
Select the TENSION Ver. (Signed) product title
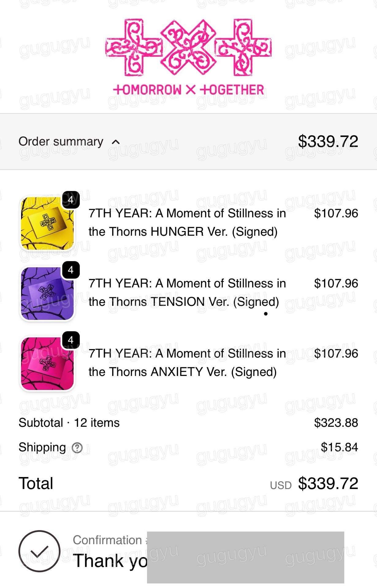point(187,293)
